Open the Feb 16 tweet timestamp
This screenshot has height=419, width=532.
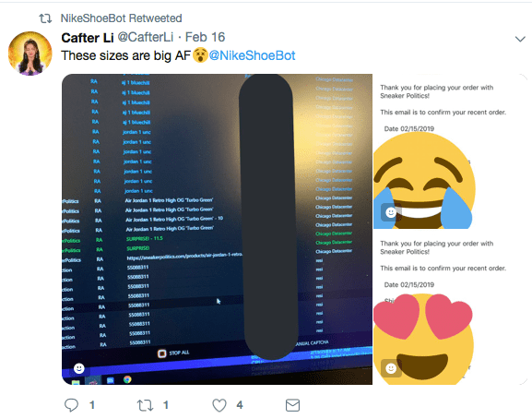click(205, 37)
